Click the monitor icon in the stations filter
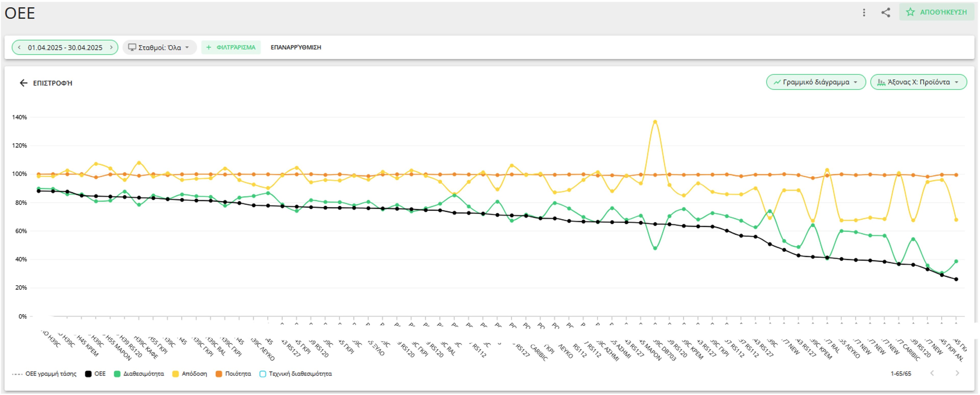The height and width of the screenshot is (395, 980). tap(132, 47)
